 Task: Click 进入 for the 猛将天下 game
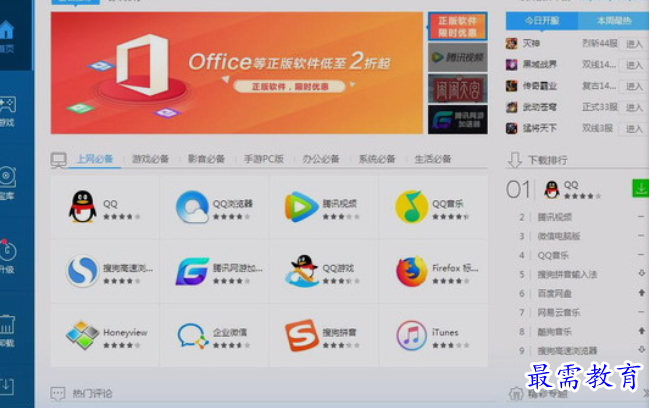tap(634, 129)
